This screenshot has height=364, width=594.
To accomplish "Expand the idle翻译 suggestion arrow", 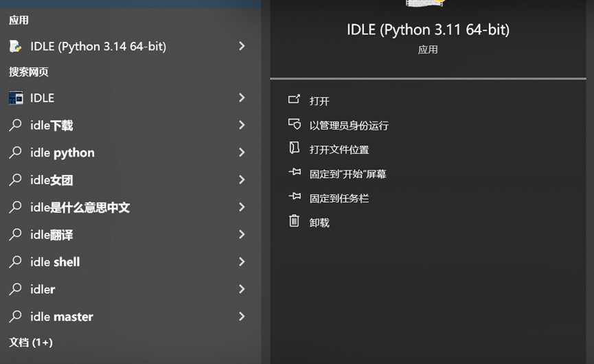I will [x=242, y=234].
